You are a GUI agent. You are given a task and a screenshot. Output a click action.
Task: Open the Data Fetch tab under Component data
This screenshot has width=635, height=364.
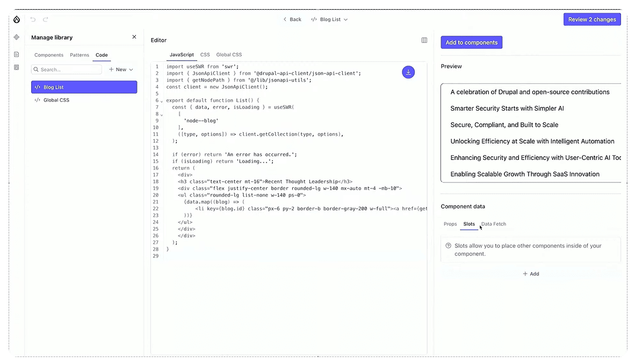(x=493, y=224)
